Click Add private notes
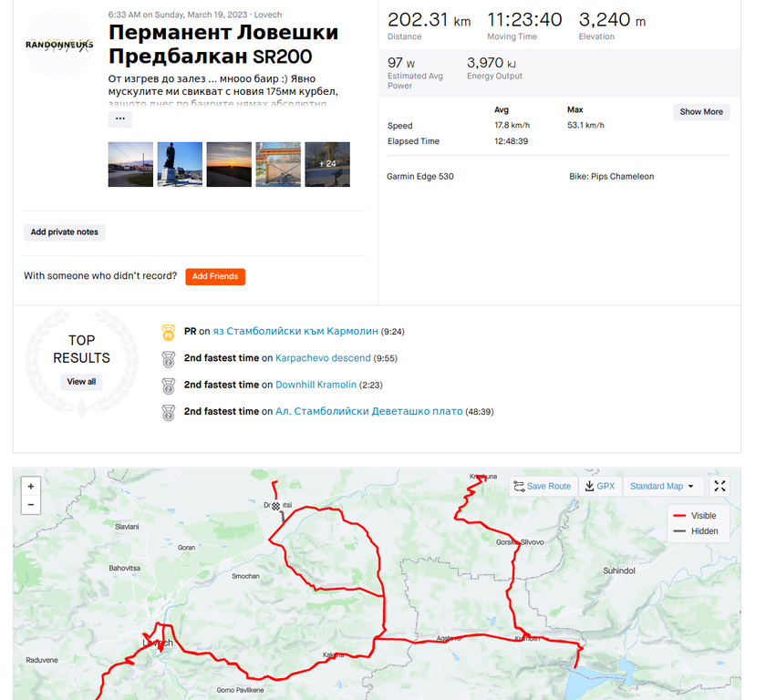Image resolution: width=766 pixels, height=700 pixels. point(65,232)
